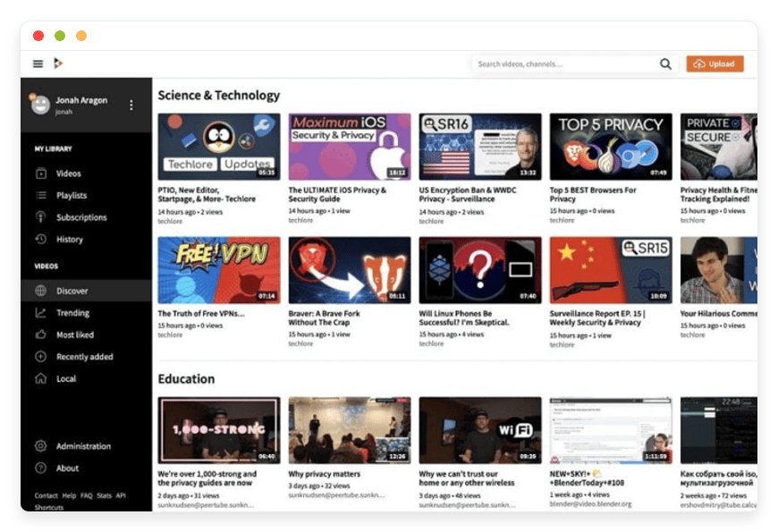Screen dimensions: 778x532
Task: Play the Why privacy matters thumbnail
Action: coord(350,430)
